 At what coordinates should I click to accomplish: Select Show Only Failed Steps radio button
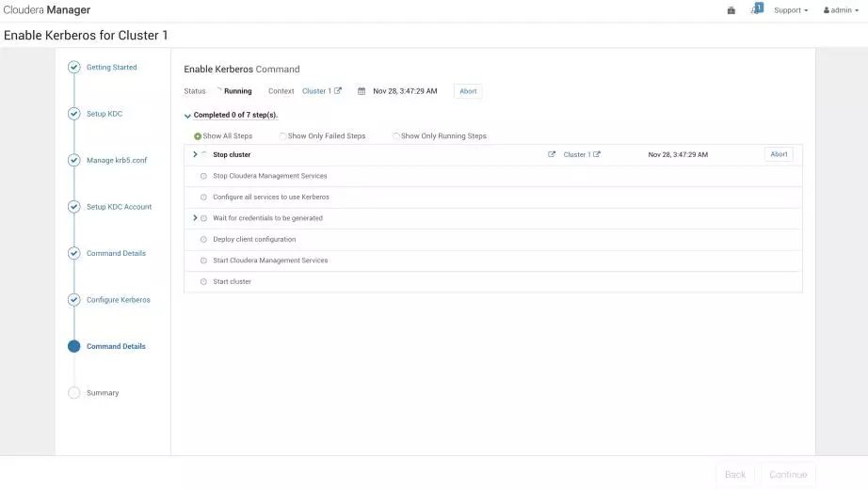[282, 136]
